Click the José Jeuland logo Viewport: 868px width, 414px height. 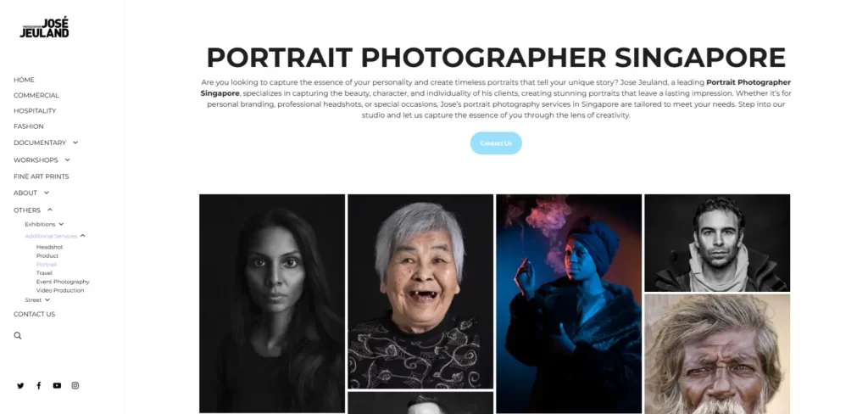(44, 28)
